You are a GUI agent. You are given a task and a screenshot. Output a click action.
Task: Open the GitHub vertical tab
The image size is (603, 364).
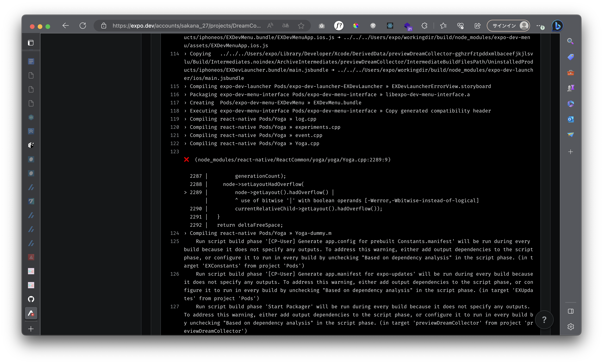tap(31, 299)
